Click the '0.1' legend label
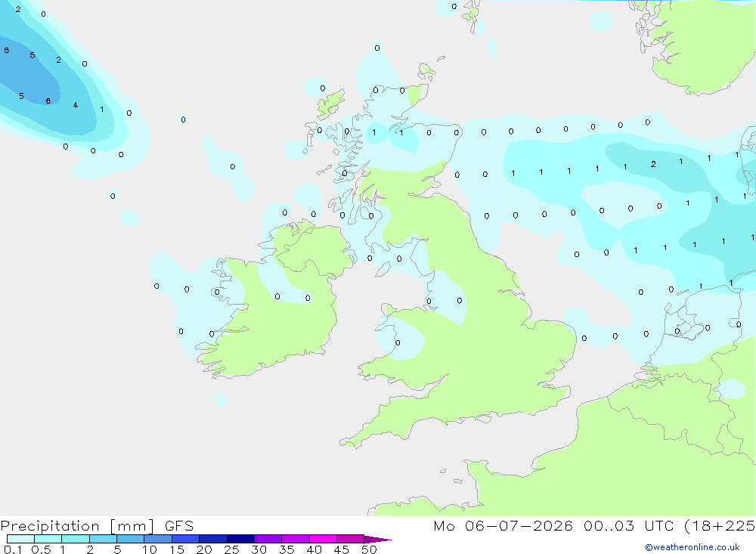The width and height of the screenshot is (756, 554). tap(13, 549)
